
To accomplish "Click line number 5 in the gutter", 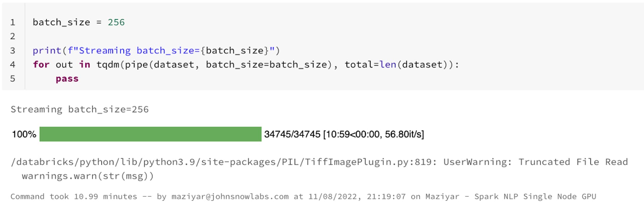I will click(x=13, y=79).
